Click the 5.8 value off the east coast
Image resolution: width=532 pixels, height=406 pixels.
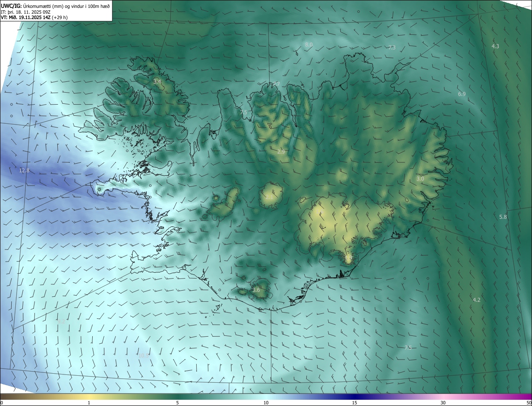503,217
